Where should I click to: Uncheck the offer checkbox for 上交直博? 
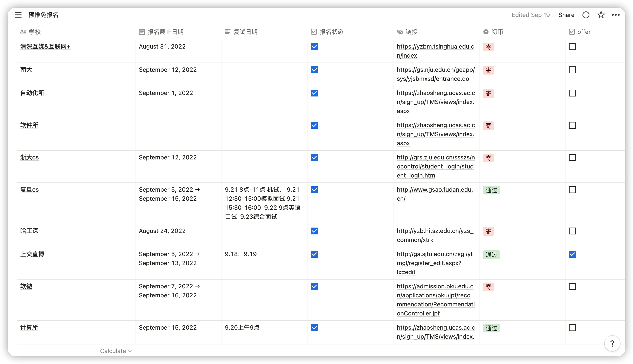[572, 254]
